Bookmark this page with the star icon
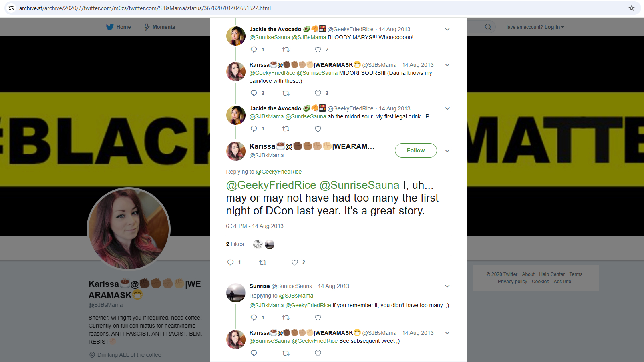 pyautogui.click(x=632, y=8)
